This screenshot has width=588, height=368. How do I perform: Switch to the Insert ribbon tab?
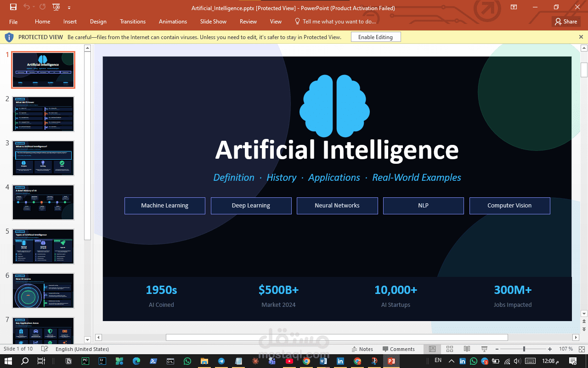(70, 22)
